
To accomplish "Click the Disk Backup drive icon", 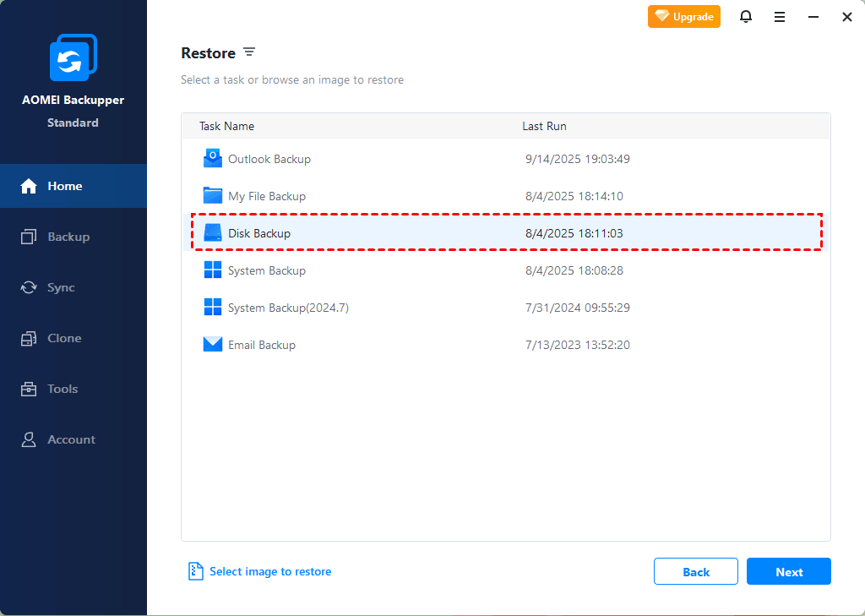I will (x=212, y=233).
